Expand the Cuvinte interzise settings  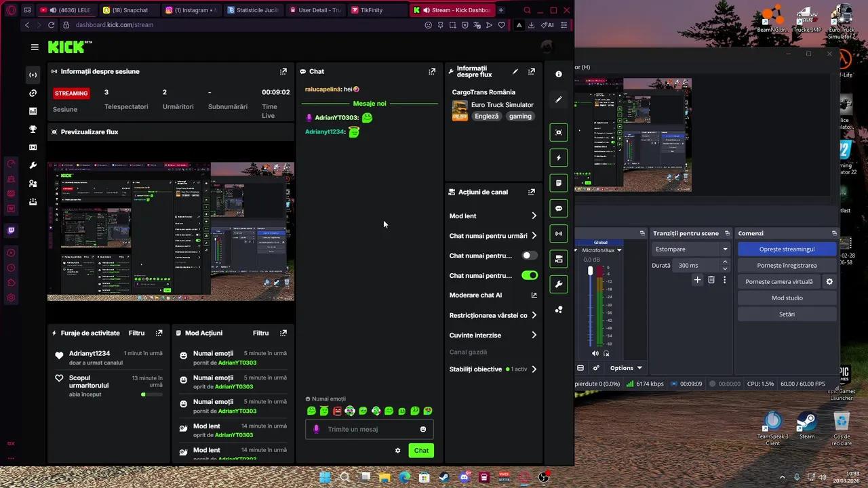click(x=534, y=335)
